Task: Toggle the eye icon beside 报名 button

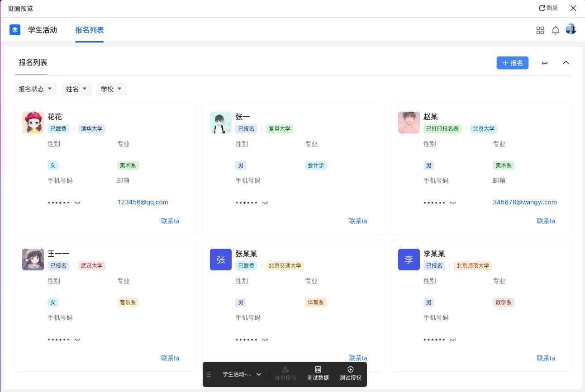Action: [545, 63]
